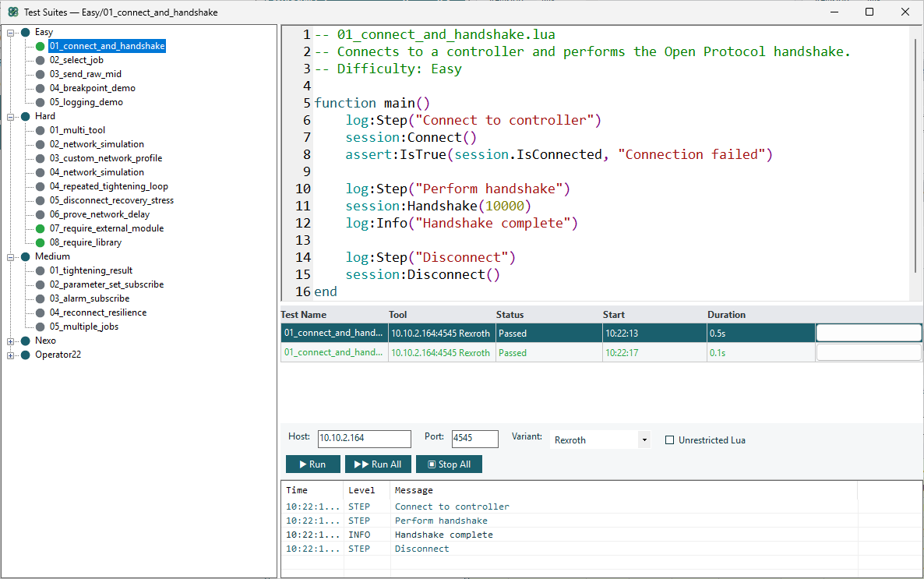Viewport: 924px width, 579px height.
Task: Click status dot of 01_connect_and_handshake
Action: click(40, 46)
